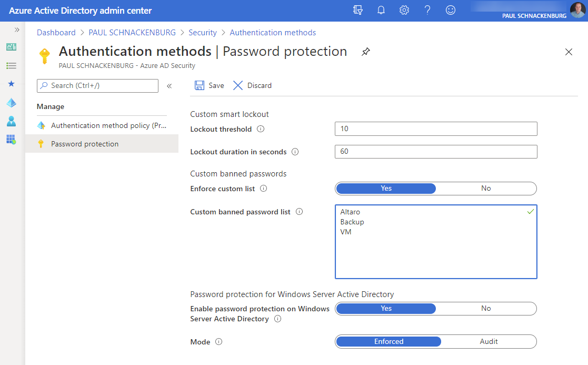
Task: Open Authentication method policy menu item
Action: [x=102, y=125]
